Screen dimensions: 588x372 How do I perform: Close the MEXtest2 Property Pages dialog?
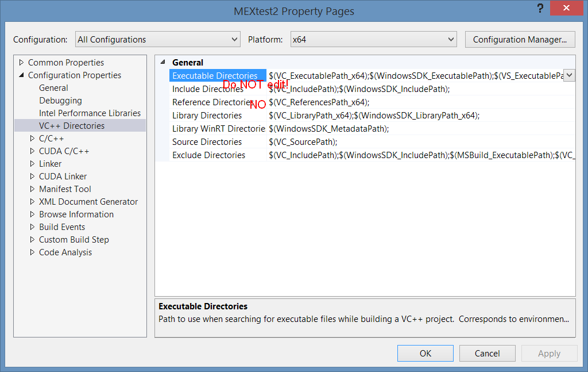(x=566, y=8)
